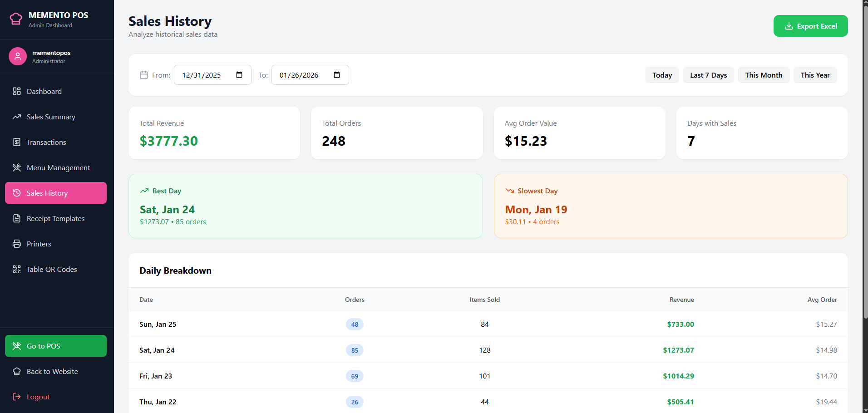Open the Dashboard grid icon in the sidebar
Viewport: 868px width, 413px height.
point(17,91)
